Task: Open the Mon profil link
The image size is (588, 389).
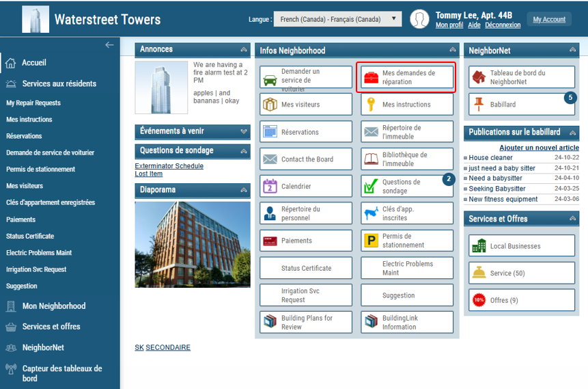Action: click(449, 25)
